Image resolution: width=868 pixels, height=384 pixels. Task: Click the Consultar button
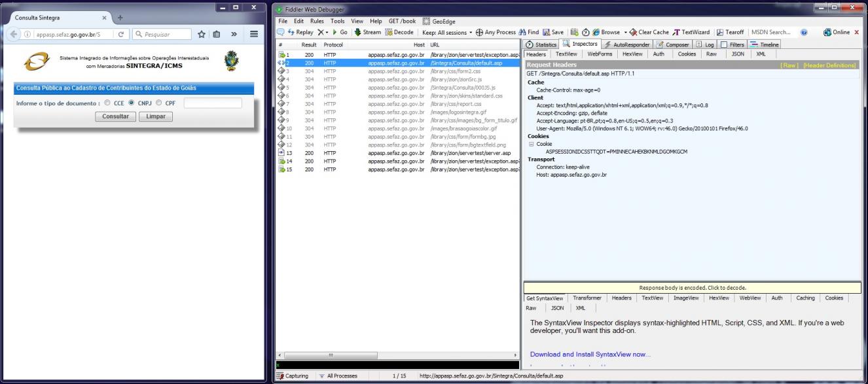115,116
